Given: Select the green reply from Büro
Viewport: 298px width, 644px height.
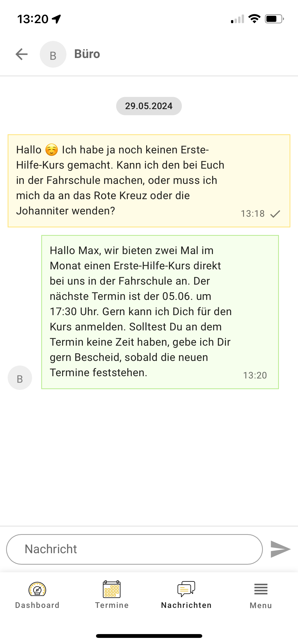Looking at the screenshot, I should pos(160,312).
